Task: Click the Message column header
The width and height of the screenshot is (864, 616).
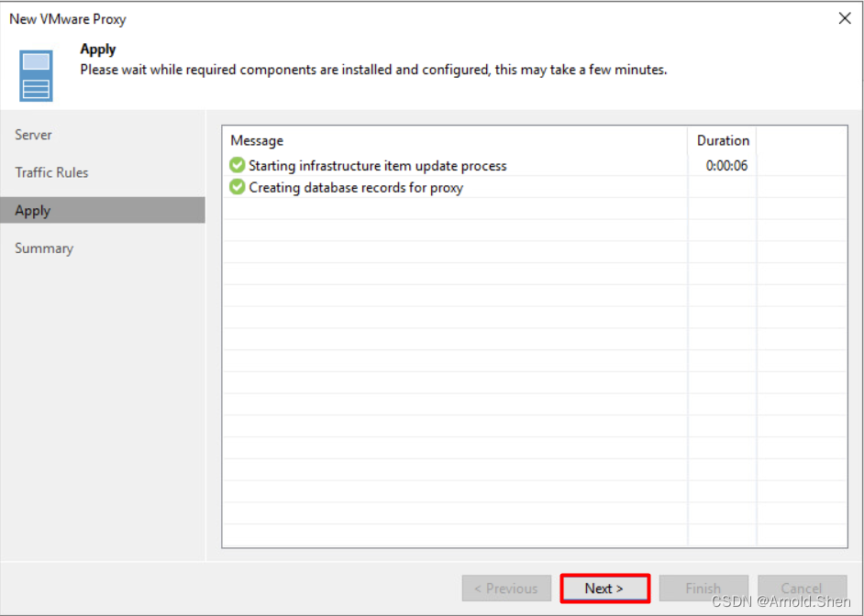Action: (257, 140)
